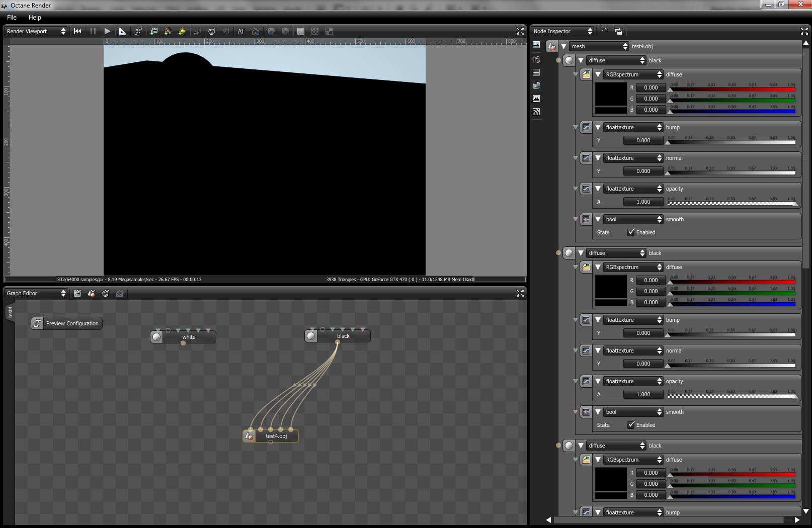Viewport: 812px width, 528px height.
Task: Click the kernel icon in inspector sidebar
Action: point(536,112)
